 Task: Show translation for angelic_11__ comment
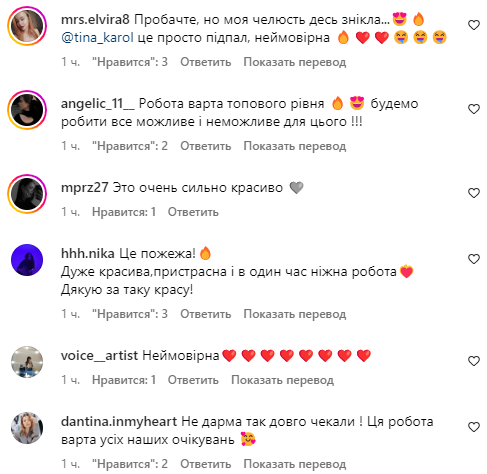295,146
